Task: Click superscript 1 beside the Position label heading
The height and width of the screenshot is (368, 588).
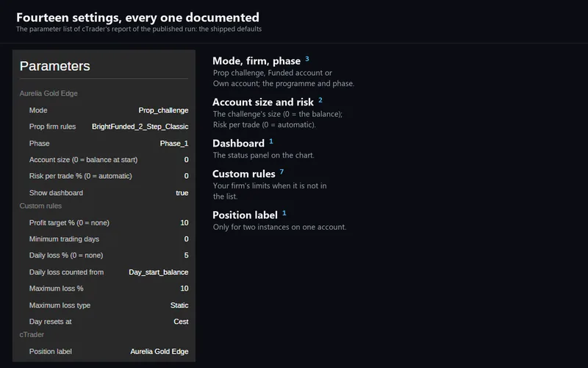Action: pyautogui.click(x=284, y=213)
